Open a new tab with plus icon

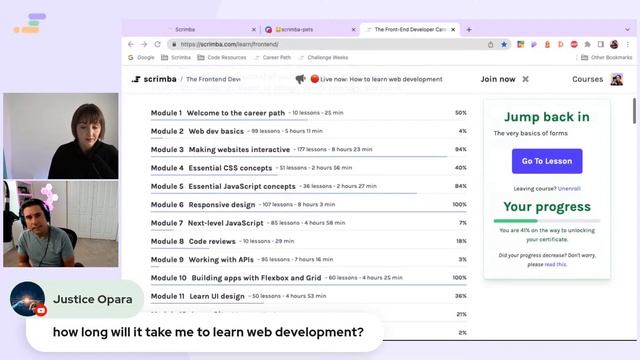[x=469, y=29]
